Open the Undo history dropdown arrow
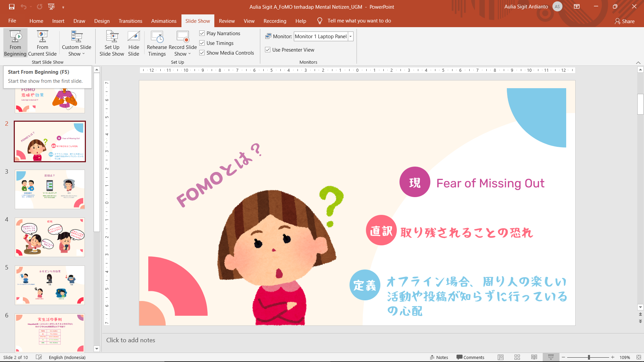 pyautogui.click(x=31, y=7)
